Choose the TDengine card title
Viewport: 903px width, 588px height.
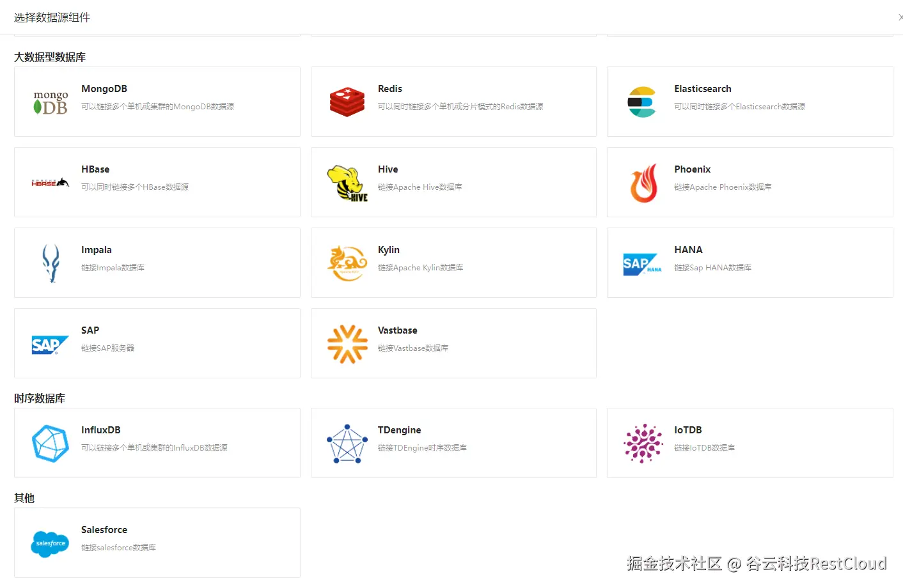click(400, 430)
